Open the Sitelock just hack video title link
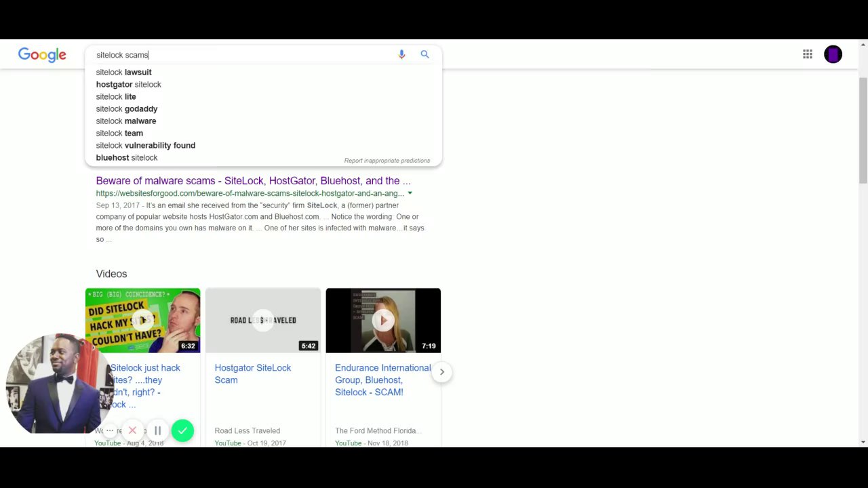Screen dimensions: 868x488 pyautogui.click(x=144, y=386)
